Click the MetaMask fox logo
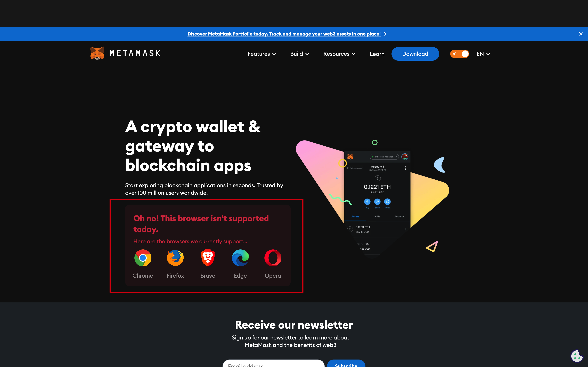Viewport: 588px width, 367px height. tap(97, 53)
